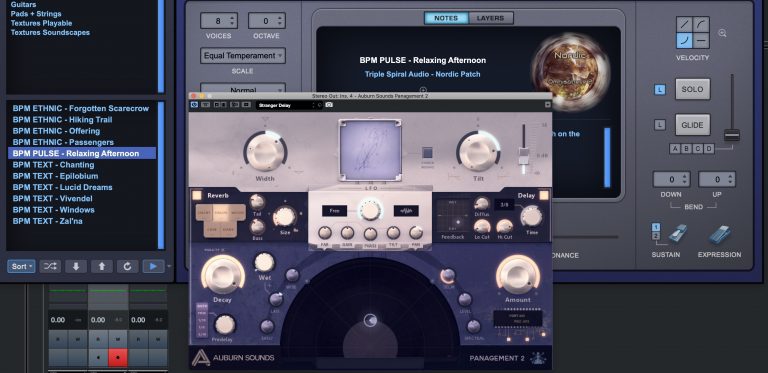Open the Sort dropdown
Viewport: 768px width, 373px height.
[21, 266]
